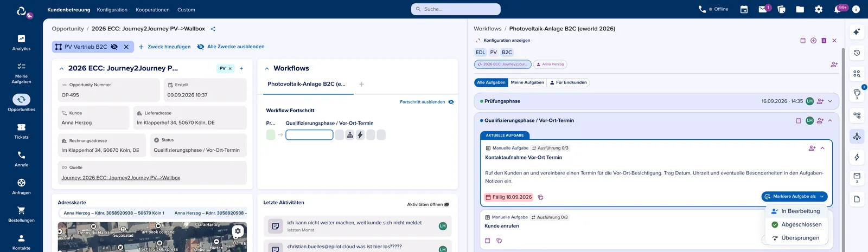Expand the Prüfungsphase section
Image resolution: width=868 pixels, height=252 pixels.
pos(830,101)
